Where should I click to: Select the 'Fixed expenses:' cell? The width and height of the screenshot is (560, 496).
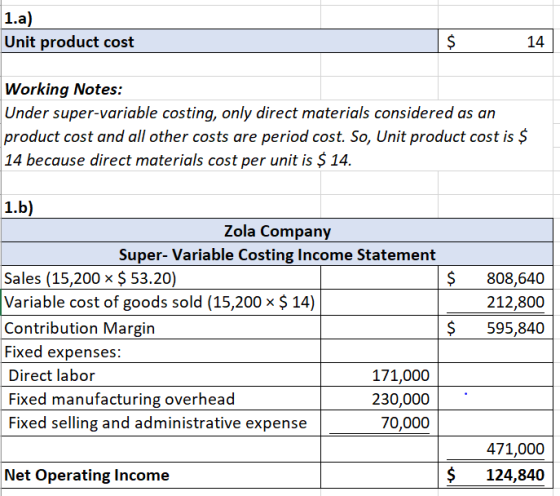(161, 351)
